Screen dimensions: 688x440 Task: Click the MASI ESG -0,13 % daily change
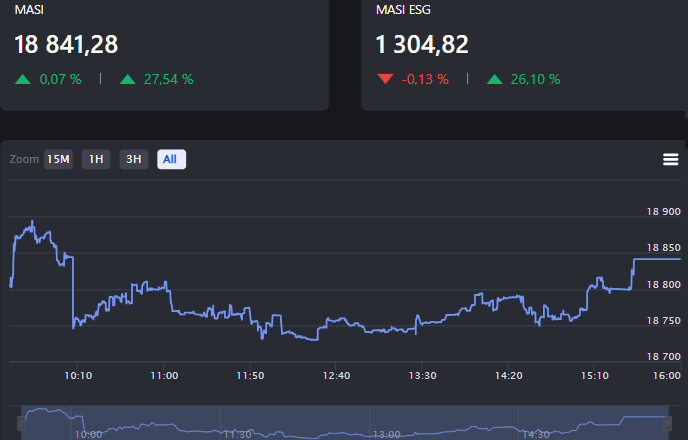(x=425, y=79)
